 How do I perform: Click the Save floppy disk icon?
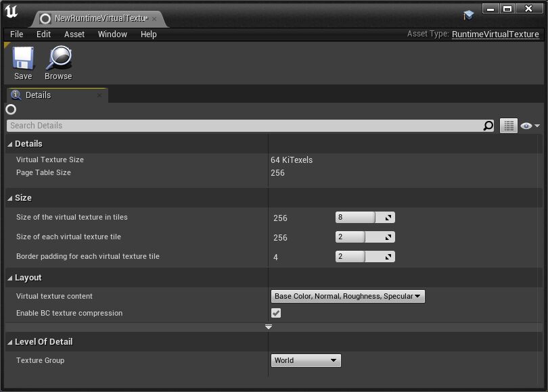tap(23, 58)
